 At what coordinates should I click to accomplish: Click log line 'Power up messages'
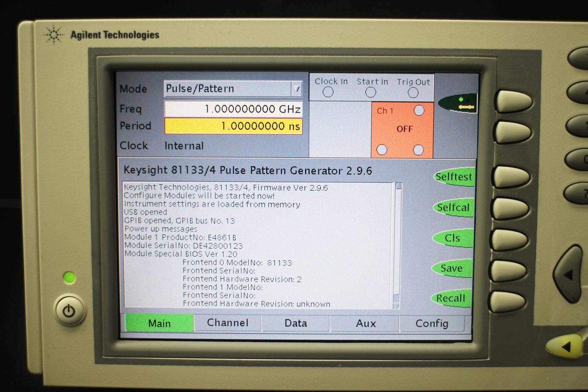tap(161, 229)
